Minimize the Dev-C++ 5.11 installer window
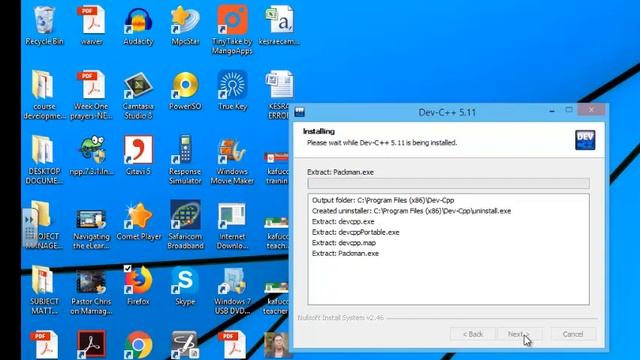The height and width of the screenshot is (360, 640). point(552,111)
